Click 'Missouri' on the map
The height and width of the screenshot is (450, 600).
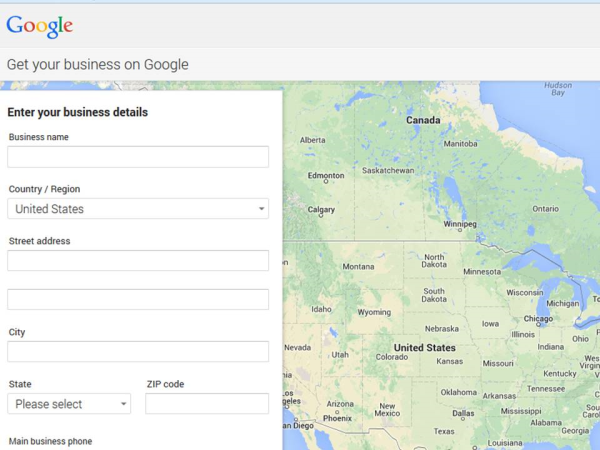(497, 363)
